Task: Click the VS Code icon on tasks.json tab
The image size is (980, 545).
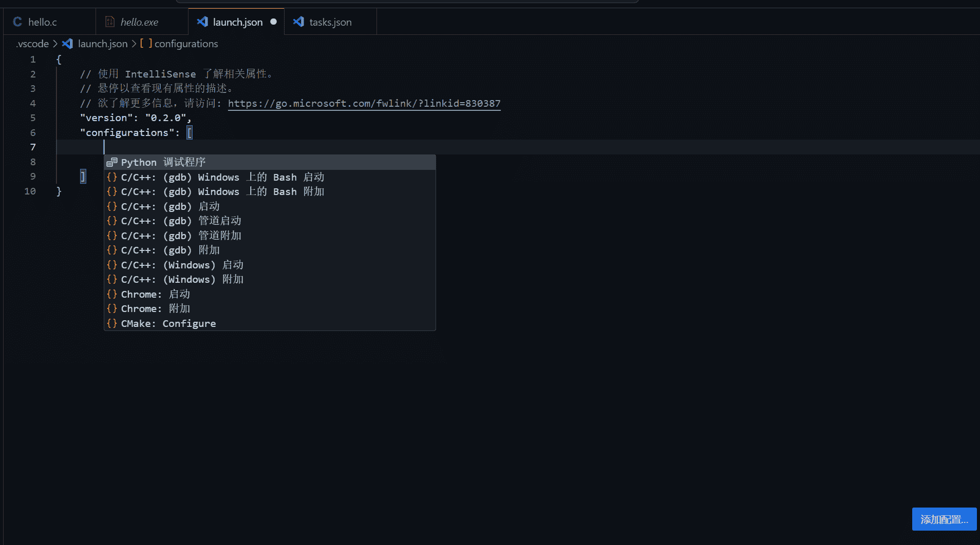Action: click(x=298, y=22)
